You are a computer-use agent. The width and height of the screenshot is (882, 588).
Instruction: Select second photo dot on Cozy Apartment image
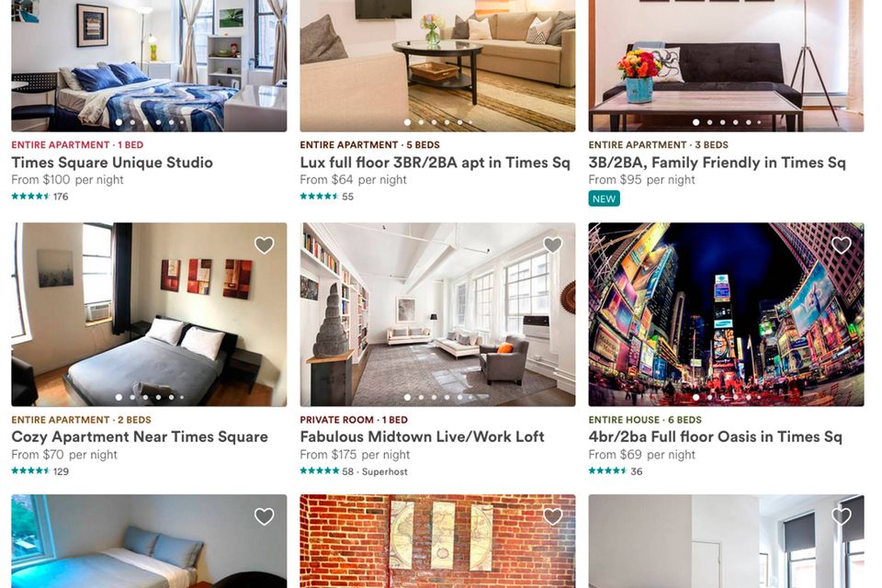[x=132, y=397]
